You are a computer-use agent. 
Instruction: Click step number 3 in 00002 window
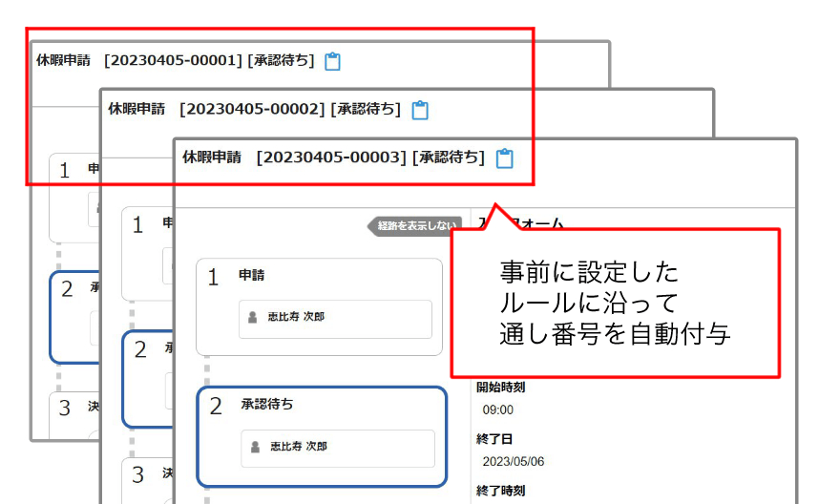[138, 475]
